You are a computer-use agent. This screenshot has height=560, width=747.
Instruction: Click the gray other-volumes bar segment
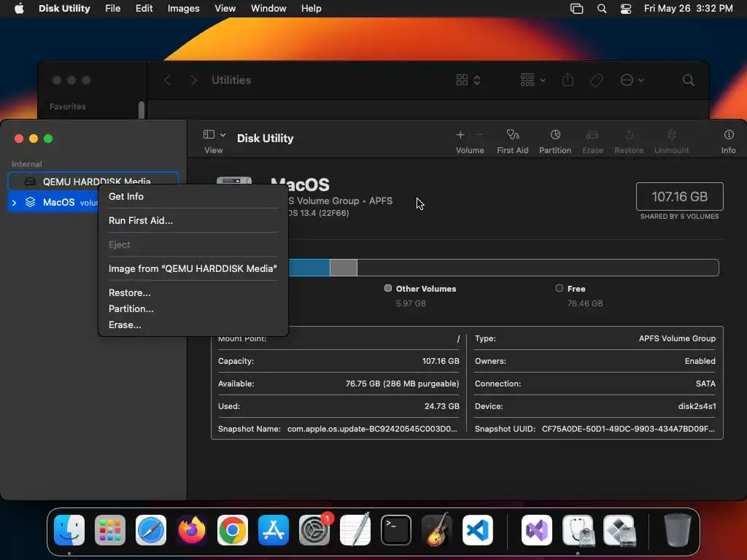(344, 268)
